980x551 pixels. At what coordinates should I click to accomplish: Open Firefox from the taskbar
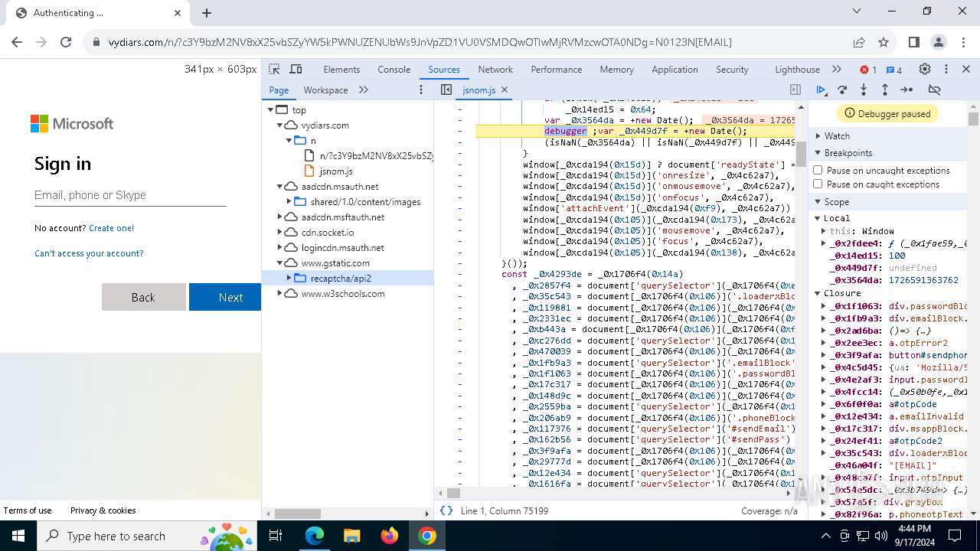(390, 536)
